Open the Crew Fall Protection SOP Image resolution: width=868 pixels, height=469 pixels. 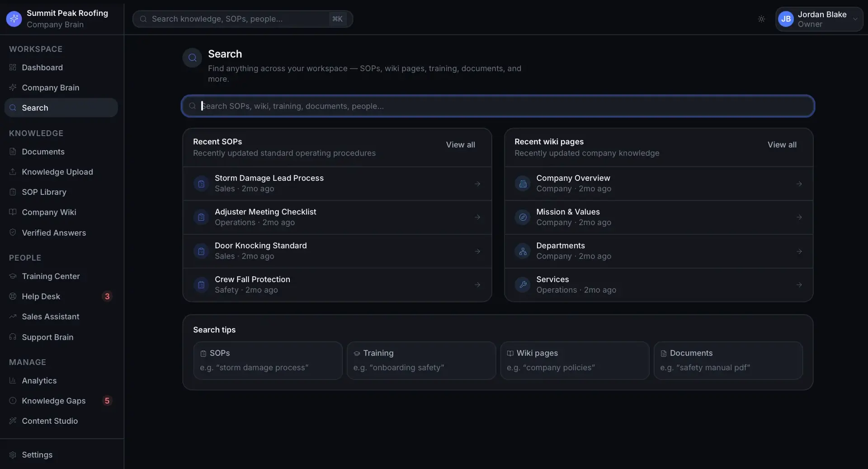pos(337,285)
